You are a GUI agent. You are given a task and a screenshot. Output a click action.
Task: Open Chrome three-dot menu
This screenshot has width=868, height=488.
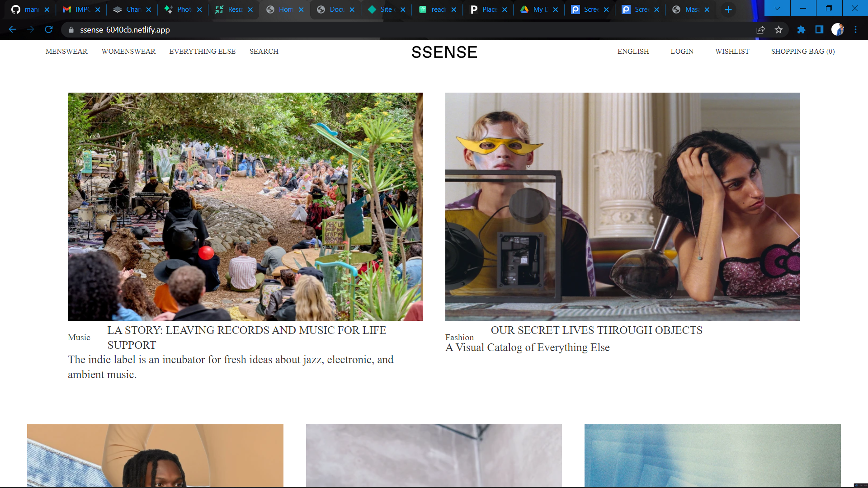(855, 30)
